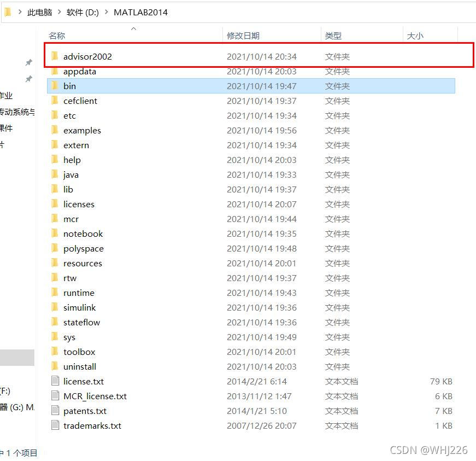The width and height of the screenshot is (476, 461).
Task: Open the help folder icon
Action: 55,160
